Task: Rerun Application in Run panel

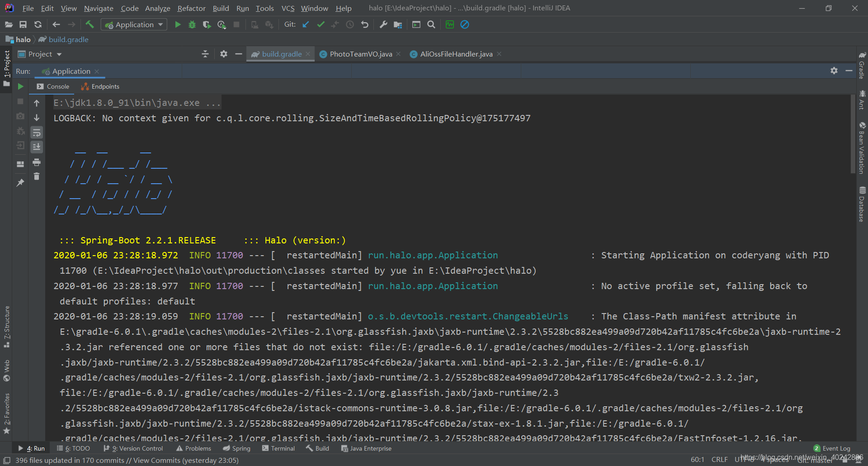Action: tap(20, 86)
